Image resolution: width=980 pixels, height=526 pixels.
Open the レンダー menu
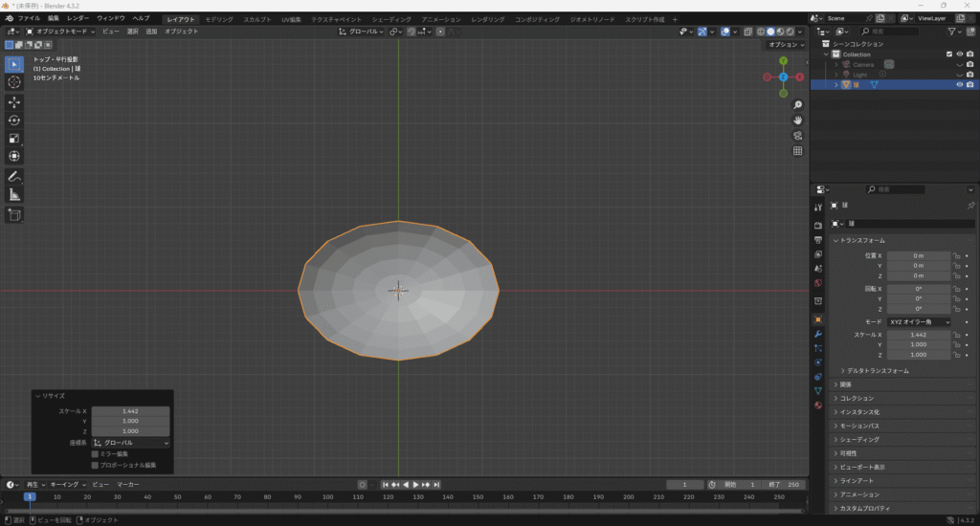click(78, 19)
